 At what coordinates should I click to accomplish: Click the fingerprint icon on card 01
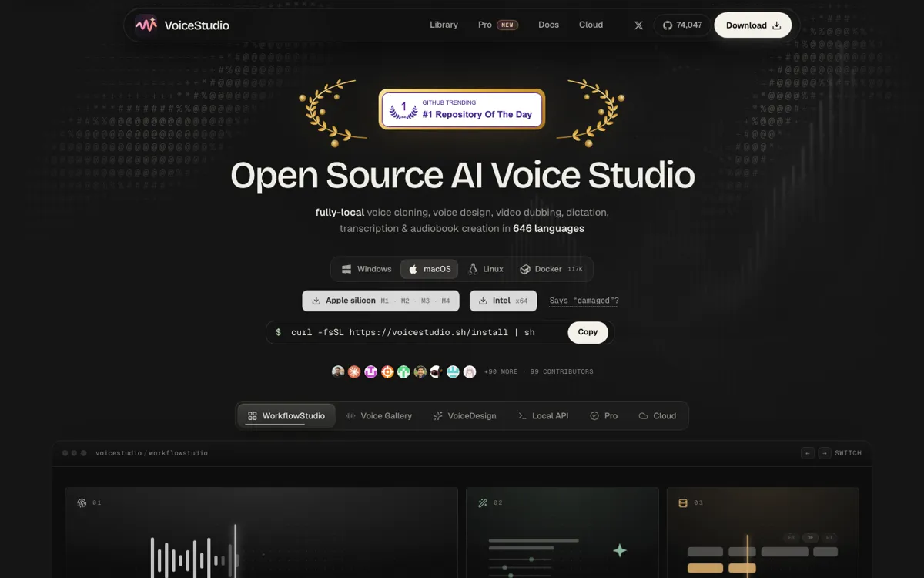(x=82, y=503)
